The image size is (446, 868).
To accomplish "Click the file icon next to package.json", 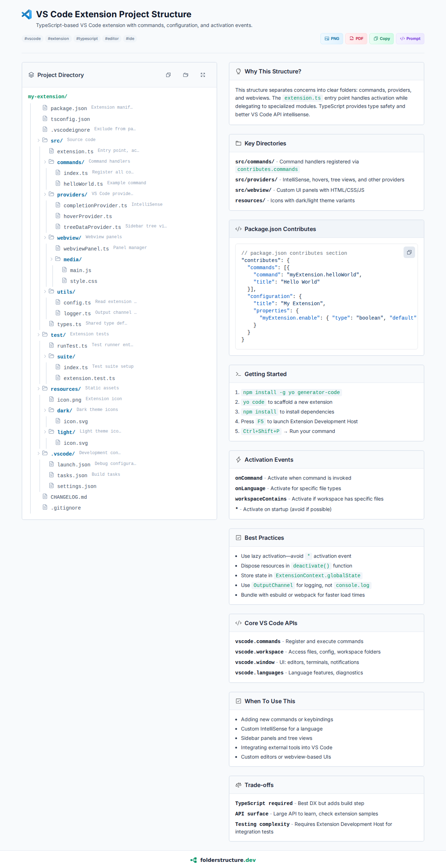I will 45,108.
